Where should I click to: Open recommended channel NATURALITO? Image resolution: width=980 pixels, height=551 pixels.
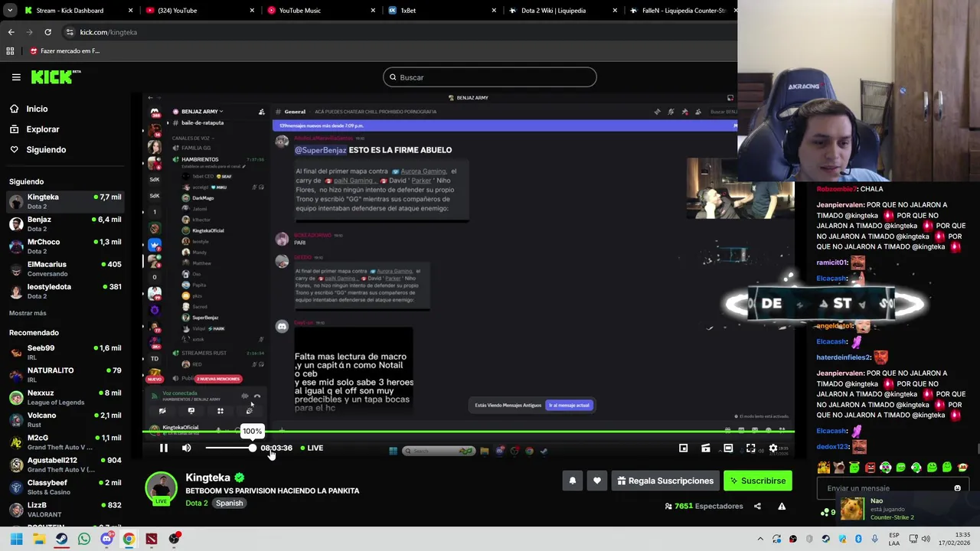coord(65,374)
